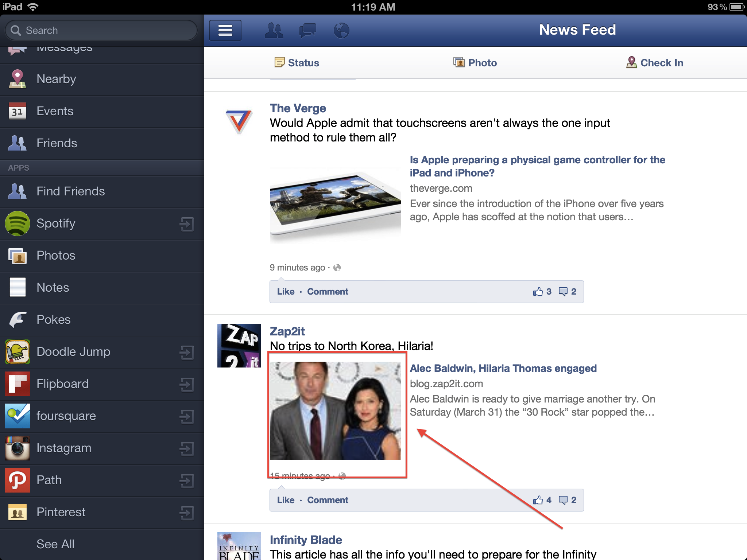Expand the apps list with See All

click(x=55, y=544)
